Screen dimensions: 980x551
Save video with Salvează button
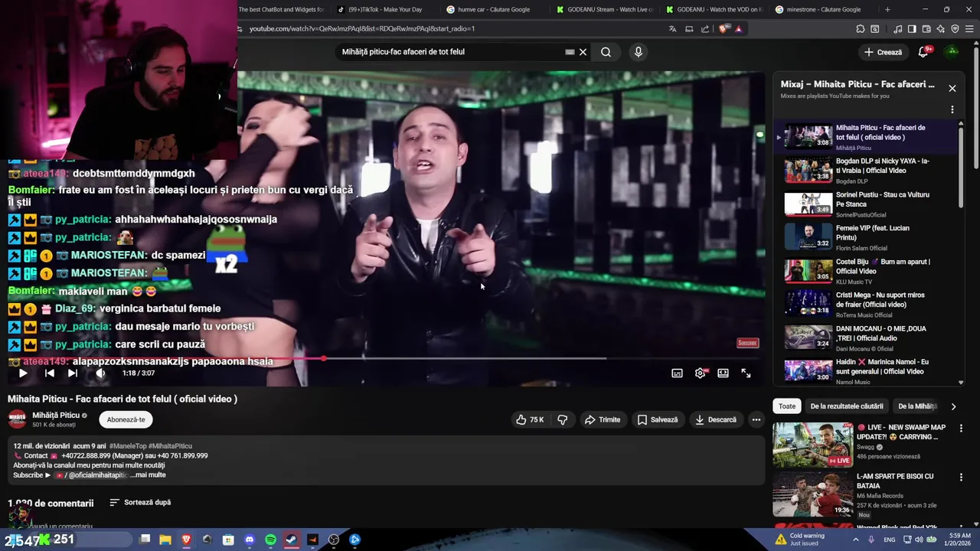[658, 419]
